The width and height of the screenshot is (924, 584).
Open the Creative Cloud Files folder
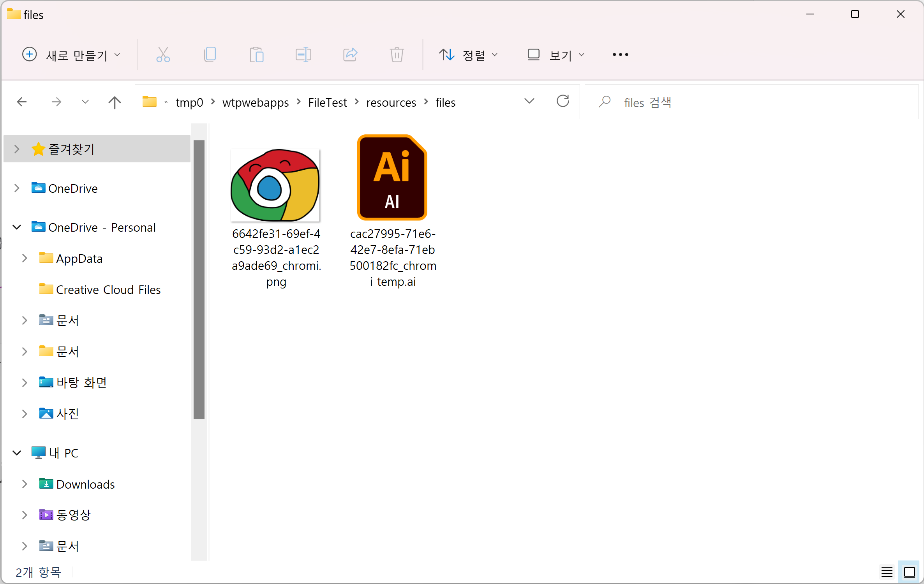point(108,290)
